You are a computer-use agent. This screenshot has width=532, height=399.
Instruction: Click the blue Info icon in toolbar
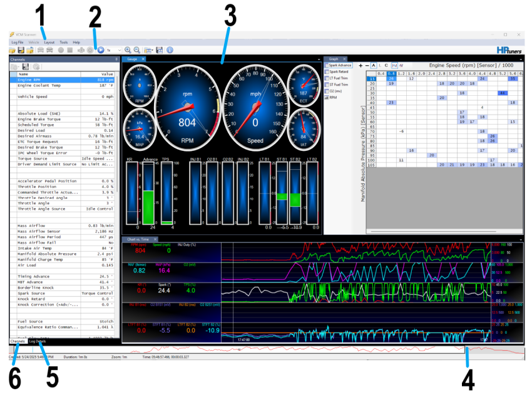pyautogui.click(x=170, y=49)
